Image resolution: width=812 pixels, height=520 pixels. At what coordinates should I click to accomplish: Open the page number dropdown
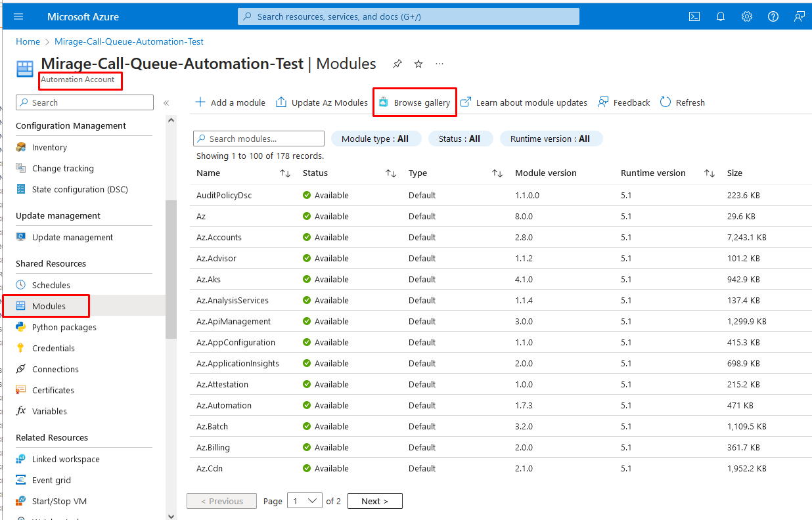[x=305, y=501]
